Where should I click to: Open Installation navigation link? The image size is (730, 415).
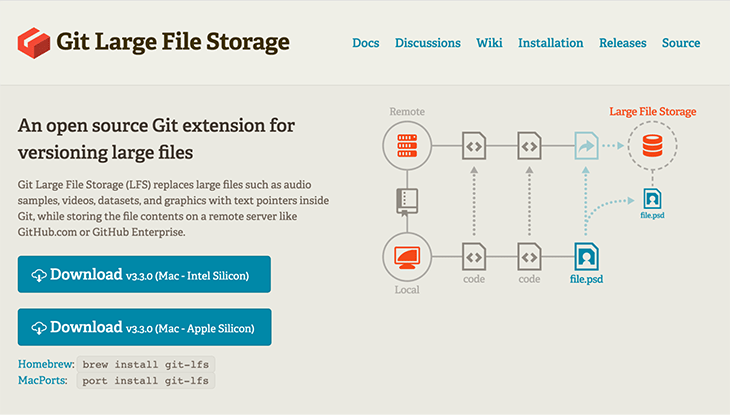(x=551, y=43)
